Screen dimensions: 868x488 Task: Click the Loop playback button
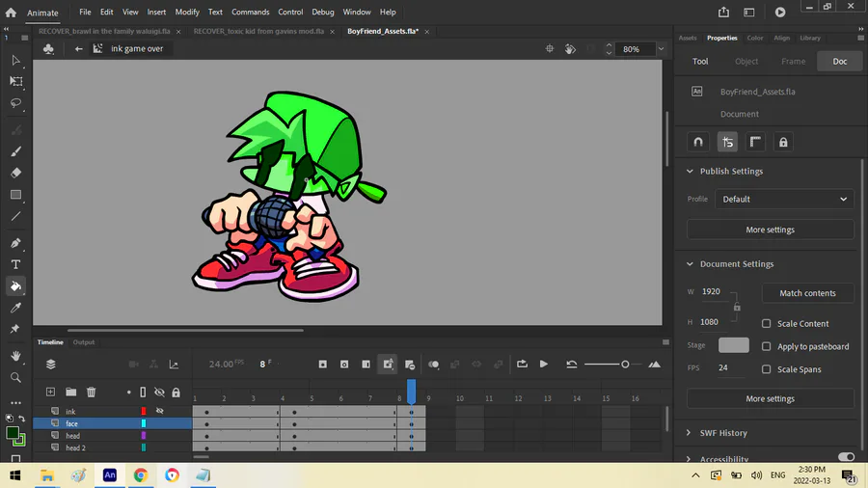tap(522, 364)
